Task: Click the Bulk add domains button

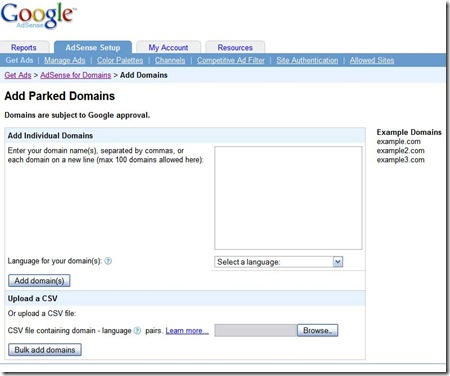Action: (x=45, y=350)
